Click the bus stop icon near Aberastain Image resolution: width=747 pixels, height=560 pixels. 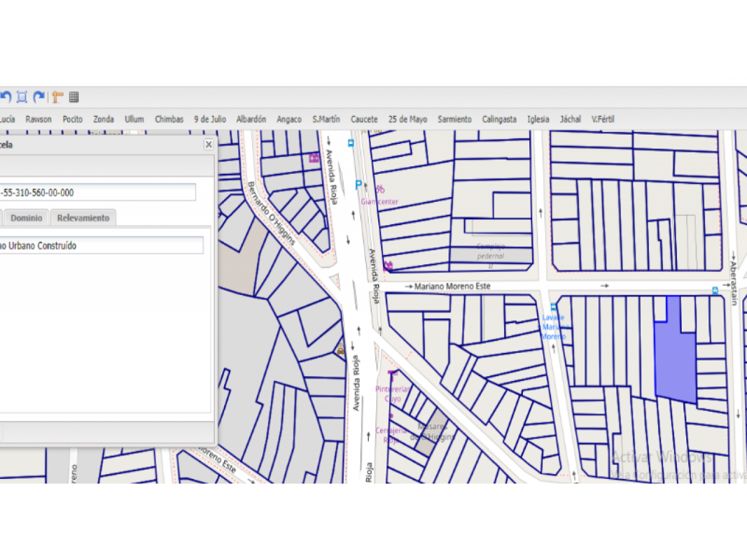[x=715, y=290]
